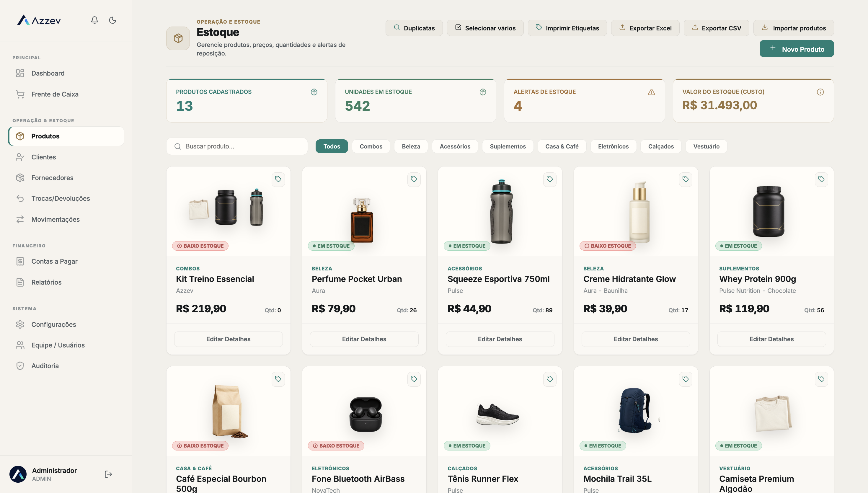
Task: Open Relatórios
Action: click(x=66, y=283)
